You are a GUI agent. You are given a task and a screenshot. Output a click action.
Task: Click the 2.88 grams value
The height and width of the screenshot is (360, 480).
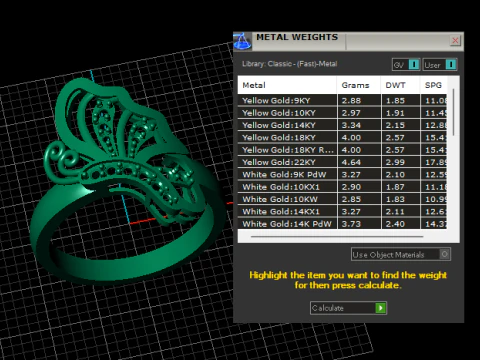(x=351, y=101)
